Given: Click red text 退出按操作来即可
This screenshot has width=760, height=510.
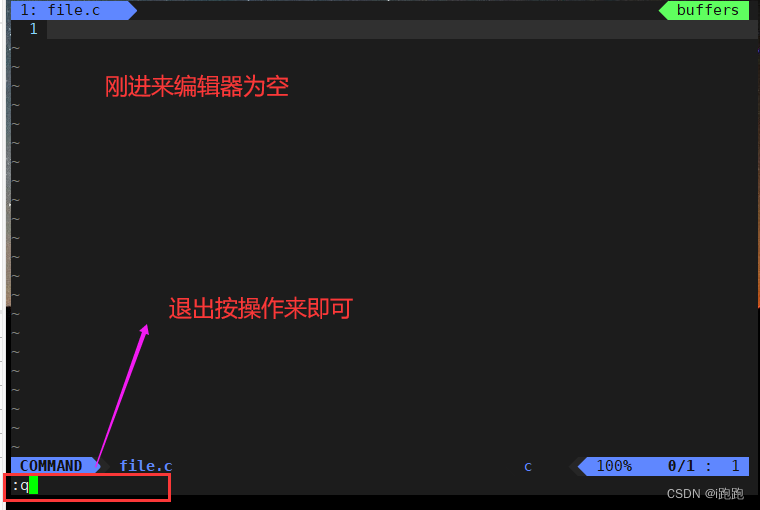Looking at the screenshot, I should [260, 308].
